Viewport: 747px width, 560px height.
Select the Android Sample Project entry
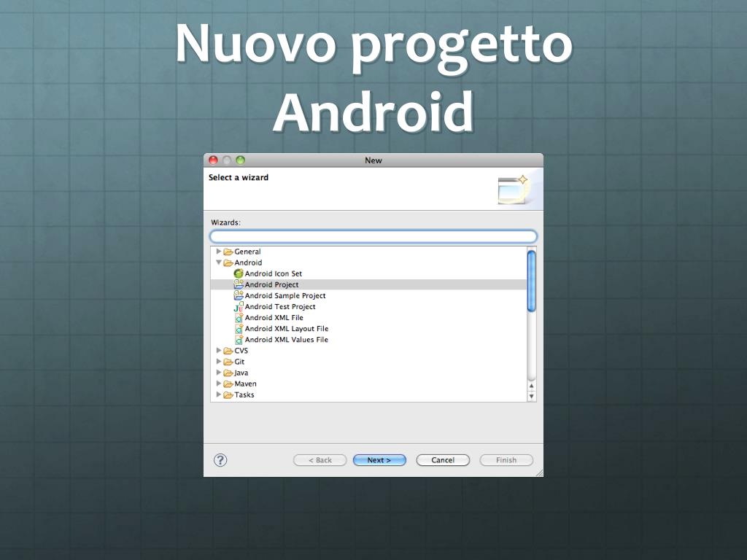(285, 296)
